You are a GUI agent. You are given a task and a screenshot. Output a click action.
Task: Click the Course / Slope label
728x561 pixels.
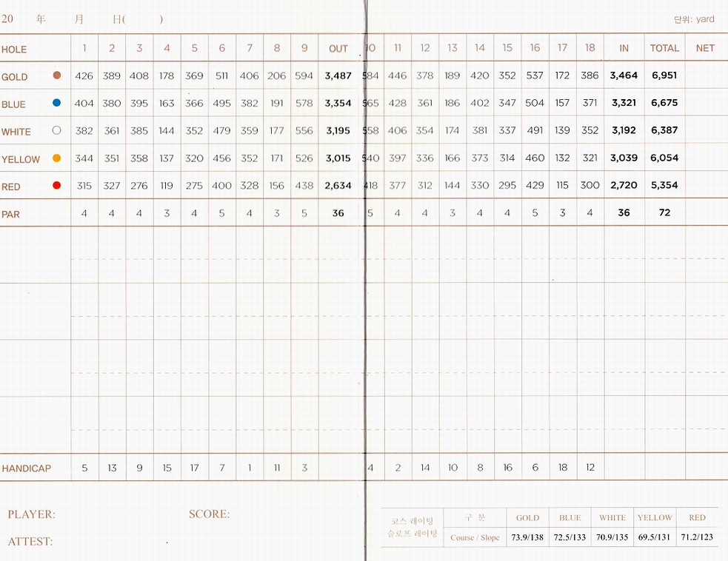[475, 538]
